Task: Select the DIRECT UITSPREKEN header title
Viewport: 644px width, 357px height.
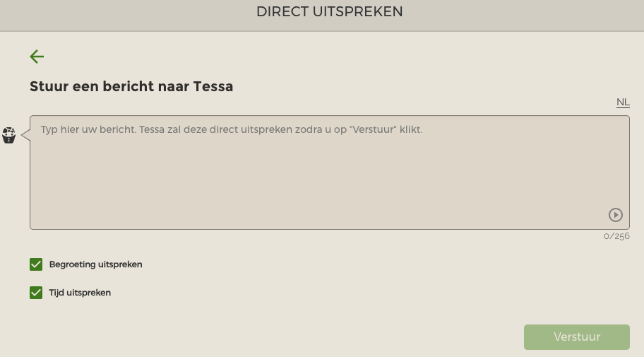Action: 329,11
